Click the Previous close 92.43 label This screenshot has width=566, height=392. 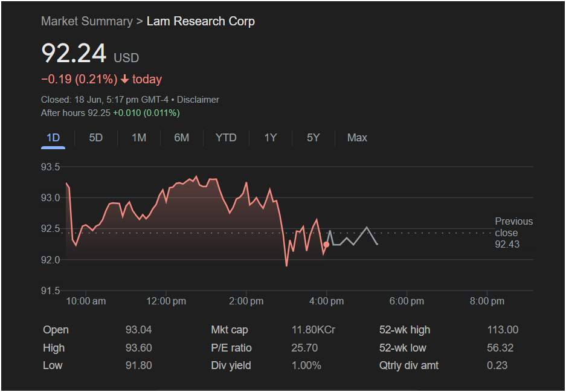tap(513, 233)
